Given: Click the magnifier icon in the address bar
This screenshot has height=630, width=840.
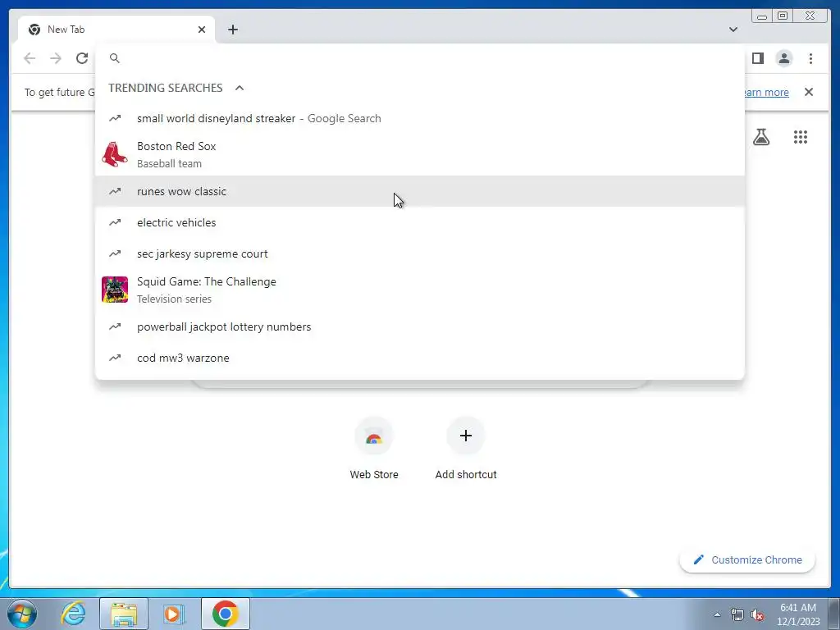Looking at the screenshot, I should pyautogui.click(x=115, y=58).
